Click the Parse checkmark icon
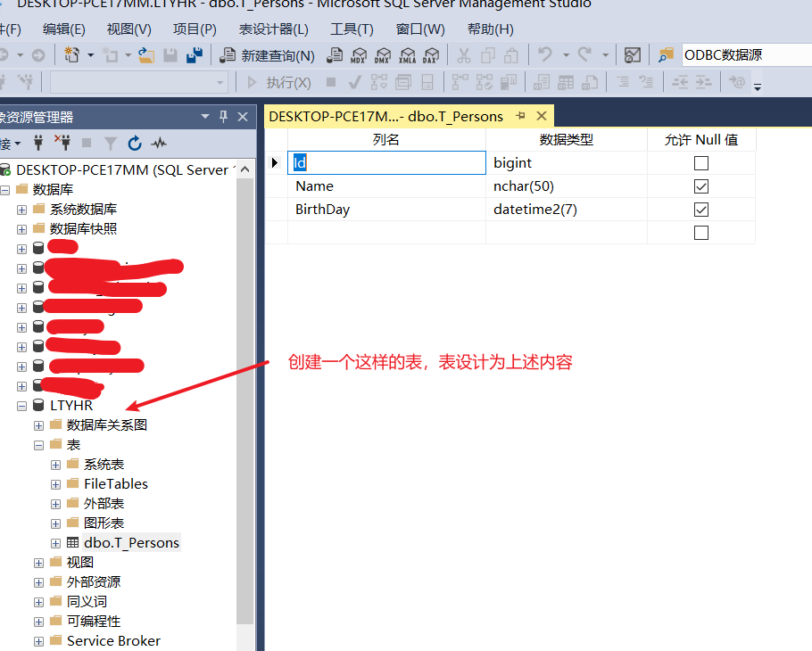The height and width of the screenshot is (651, 812). [355, 82]
